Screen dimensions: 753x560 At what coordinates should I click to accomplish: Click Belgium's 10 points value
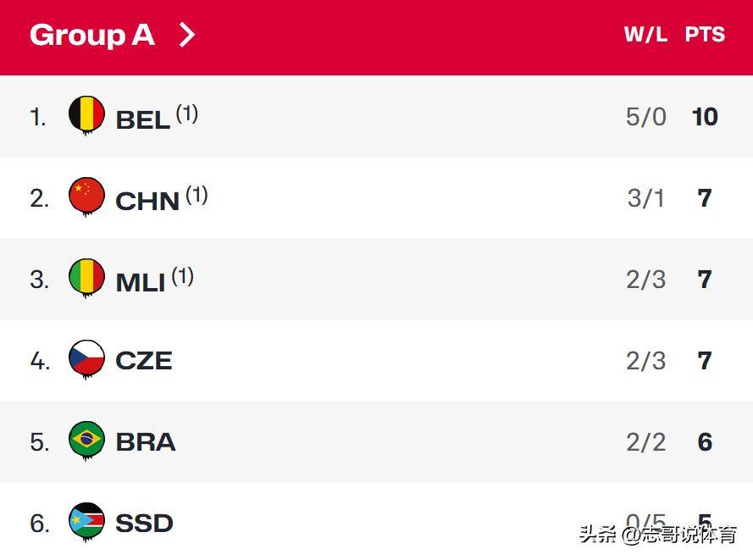[705, 117]
